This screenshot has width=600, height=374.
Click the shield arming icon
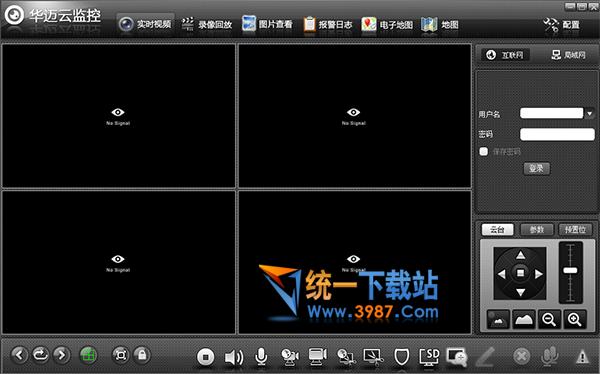coord(401,357)
